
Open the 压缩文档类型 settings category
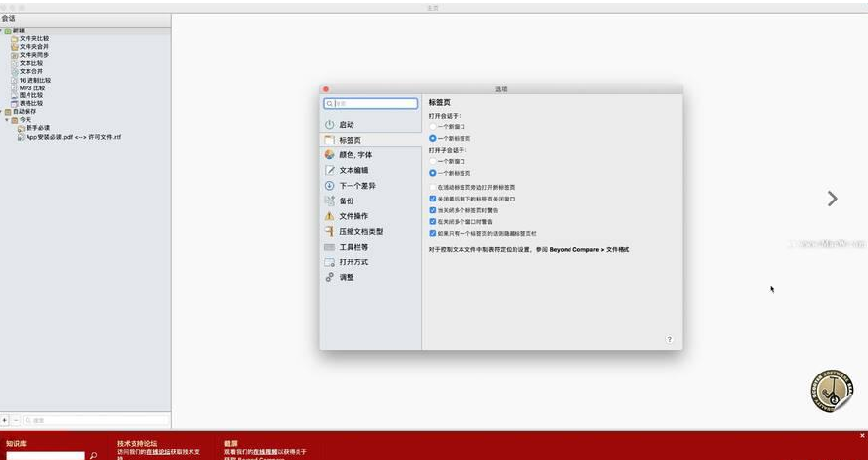click(x=360, y=231)
